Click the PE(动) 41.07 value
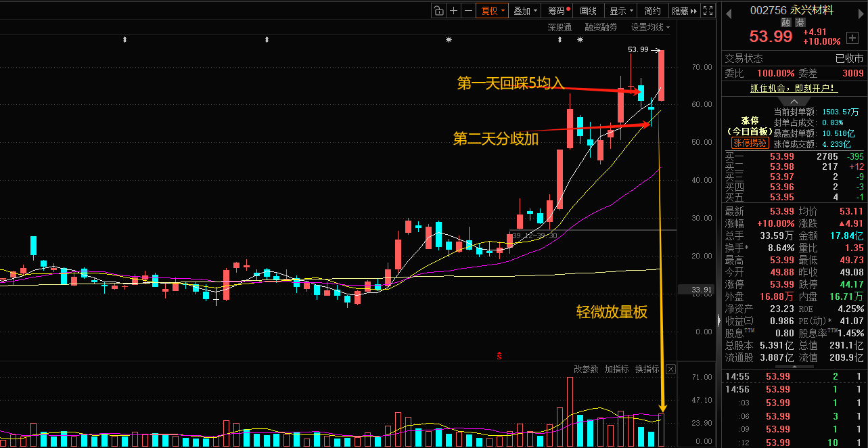 (850, 321)
